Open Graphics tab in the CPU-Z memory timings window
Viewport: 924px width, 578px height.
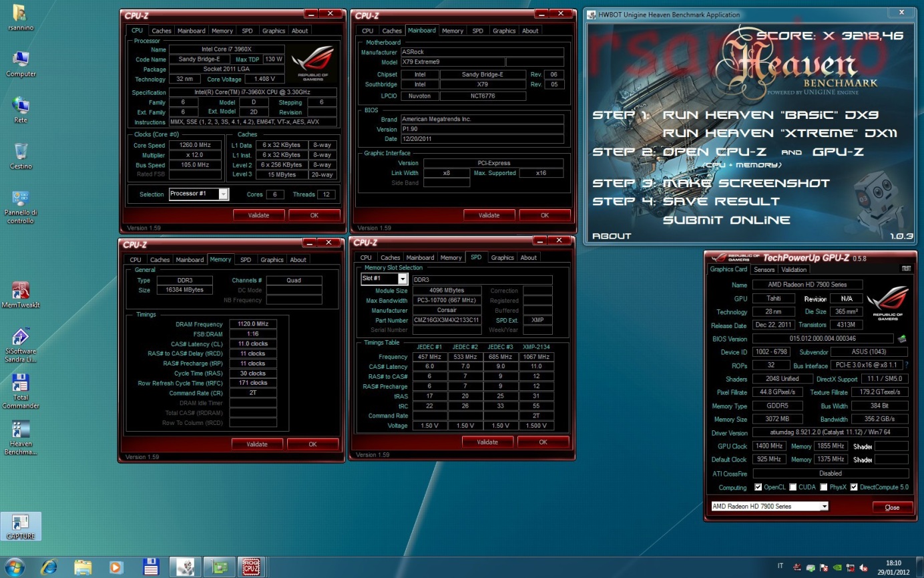point(272,260)
